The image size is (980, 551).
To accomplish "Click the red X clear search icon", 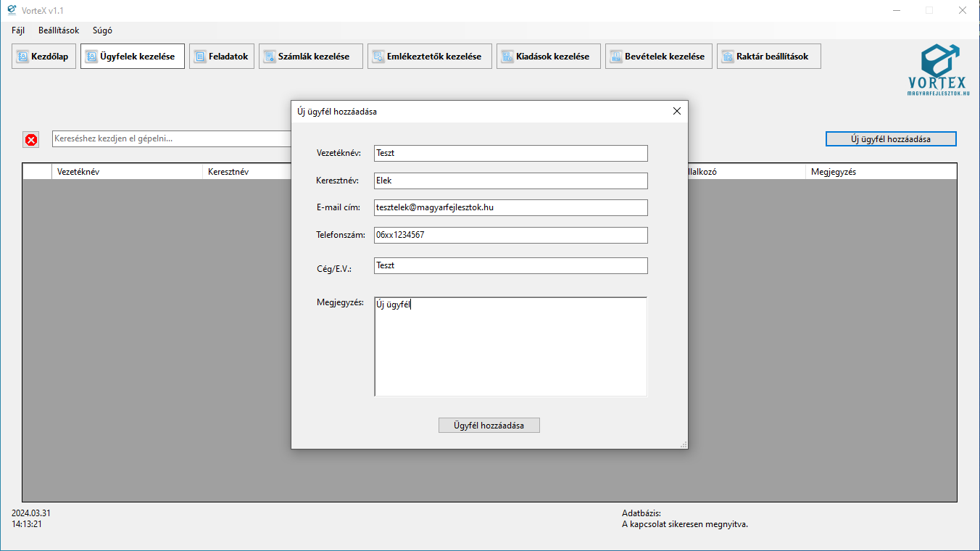I will coord(31,140).
